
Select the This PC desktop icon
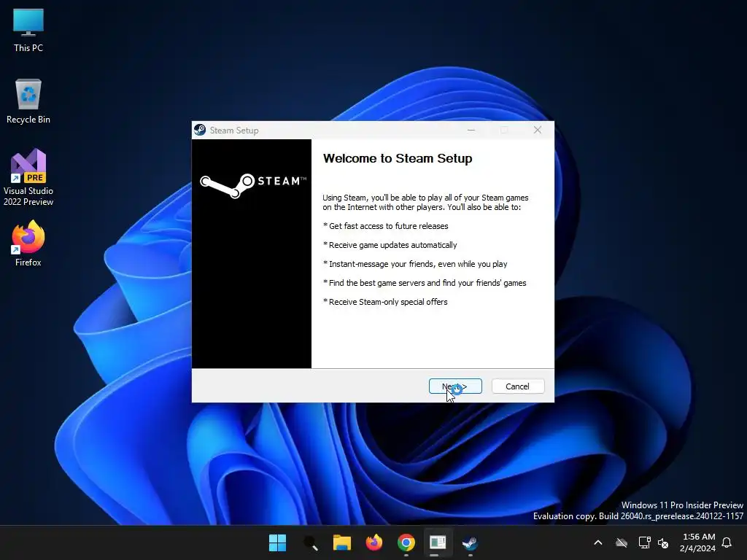(x=28, y=30)
